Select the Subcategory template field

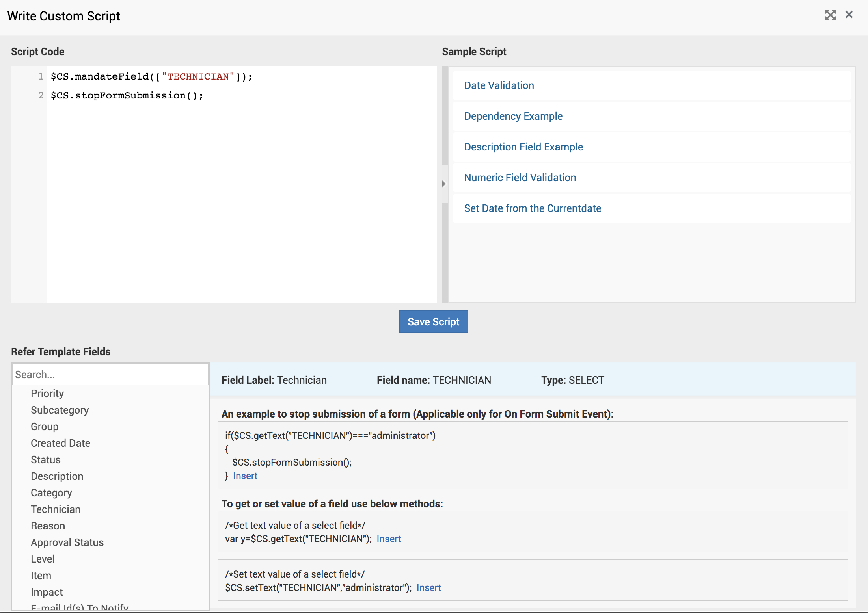coord(60,410)
